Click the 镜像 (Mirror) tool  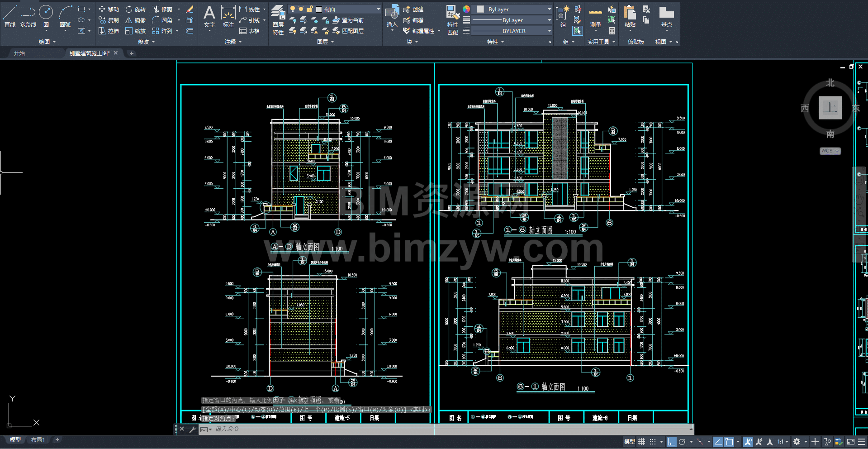[135, 20]
